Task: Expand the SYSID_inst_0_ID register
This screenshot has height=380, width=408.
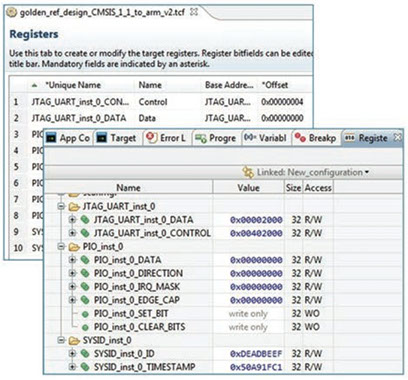Action: point(72,353)
